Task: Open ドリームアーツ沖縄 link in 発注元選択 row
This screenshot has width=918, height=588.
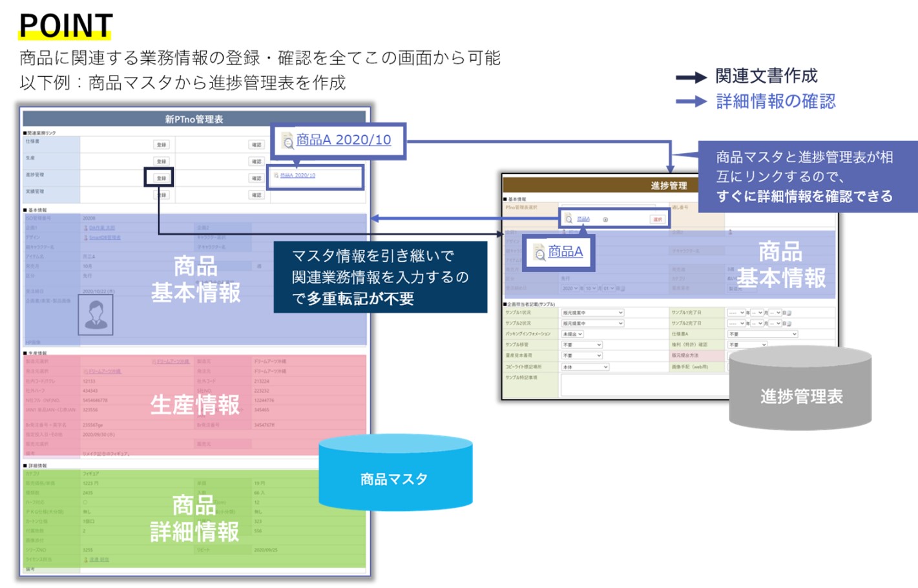Action: 104,372
